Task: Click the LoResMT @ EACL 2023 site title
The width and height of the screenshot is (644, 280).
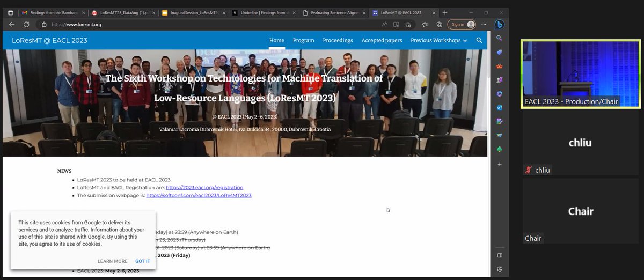Action: (49, 40)
